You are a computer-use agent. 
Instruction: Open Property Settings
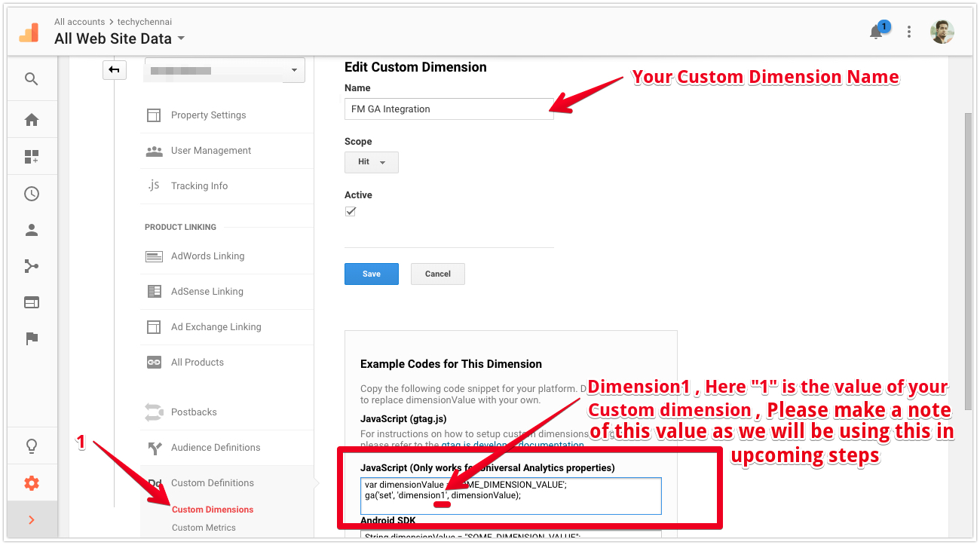coord(208,115)
